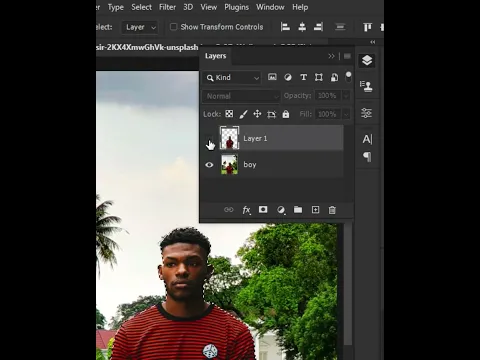Screen dimensions: 480x360
Task: Click the boy layer thumbnail
Action: pyautogui.click(x=229, y=164)
